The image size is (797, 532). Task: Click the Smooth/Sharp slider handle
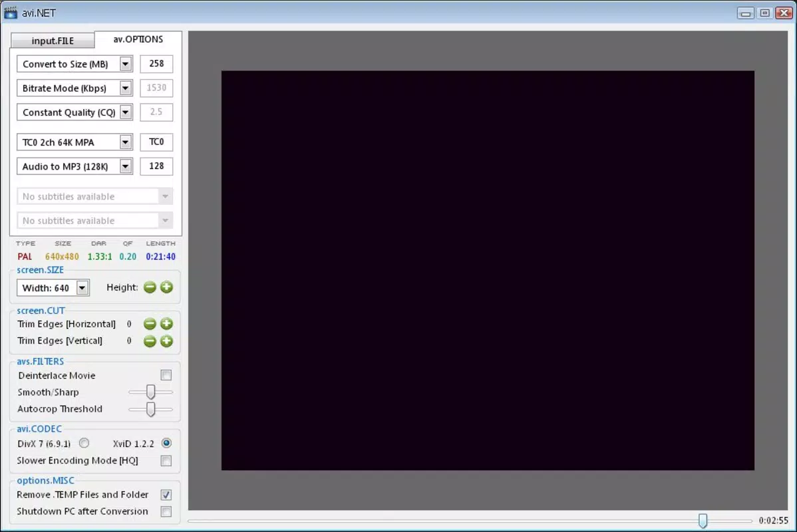coord(150,392)
